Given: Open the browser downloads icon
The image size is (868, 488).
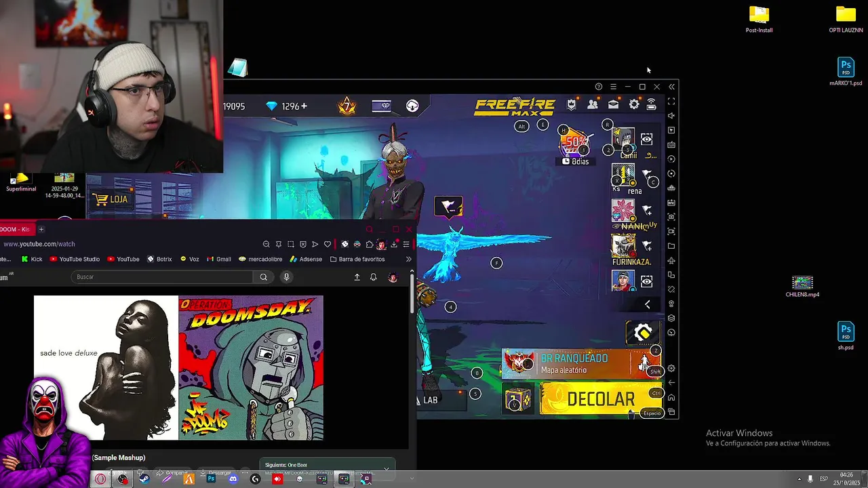Looking at the screenshot, I should [394, 244].
